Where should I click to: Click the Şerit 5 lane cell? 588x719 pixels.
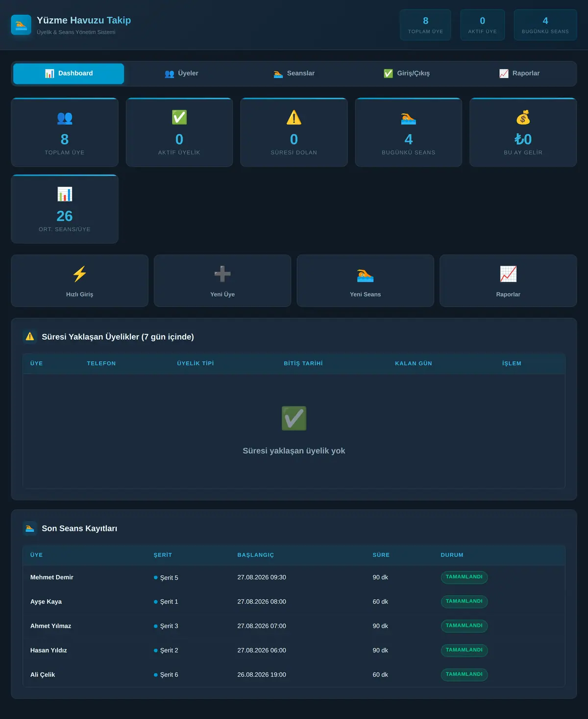(166, 578)
